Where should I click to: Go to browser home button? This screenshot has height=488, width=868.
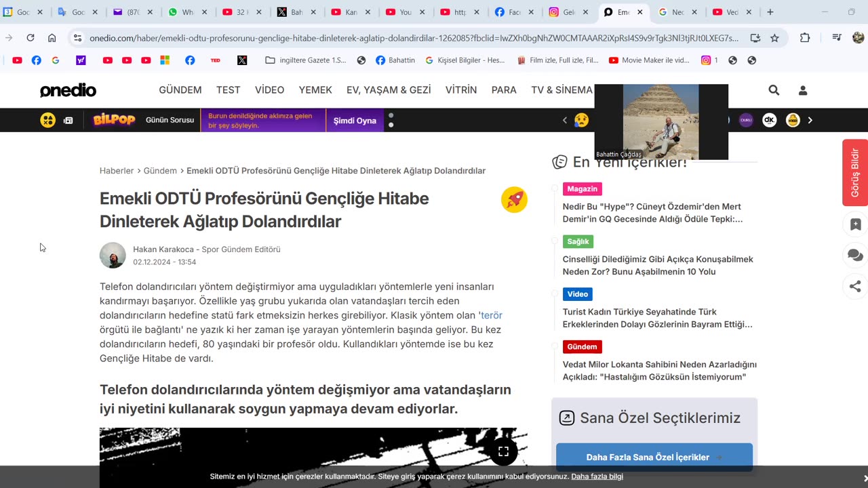click(x=52, y=38)
